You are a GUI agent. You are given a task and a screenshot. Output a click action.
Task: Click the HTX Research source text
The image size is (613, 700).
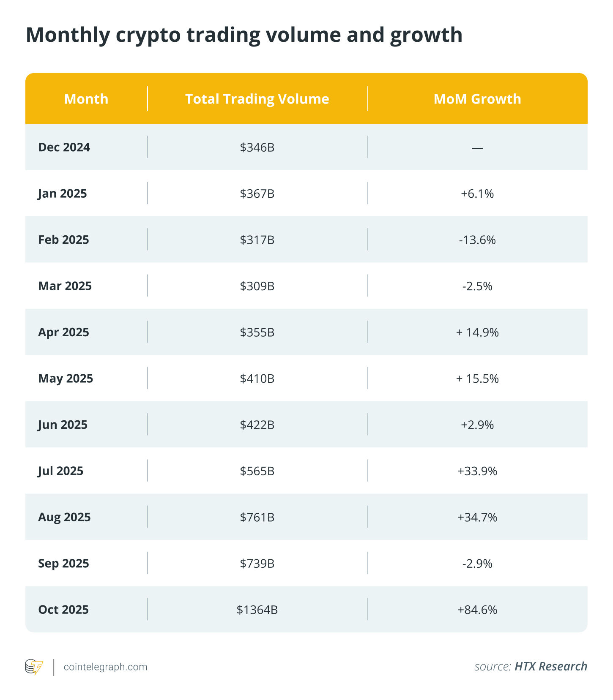point(550,667)
